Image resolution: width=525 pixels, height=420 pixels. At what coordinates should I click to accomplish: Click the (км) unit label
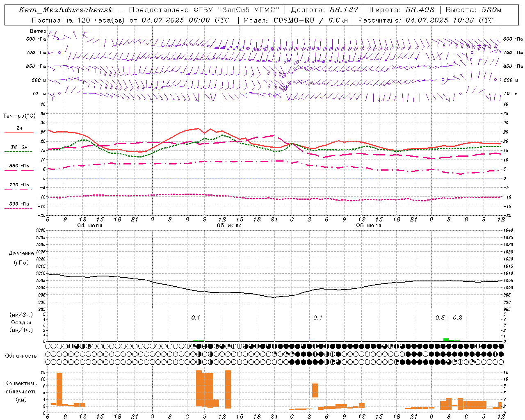pos(21,399)
